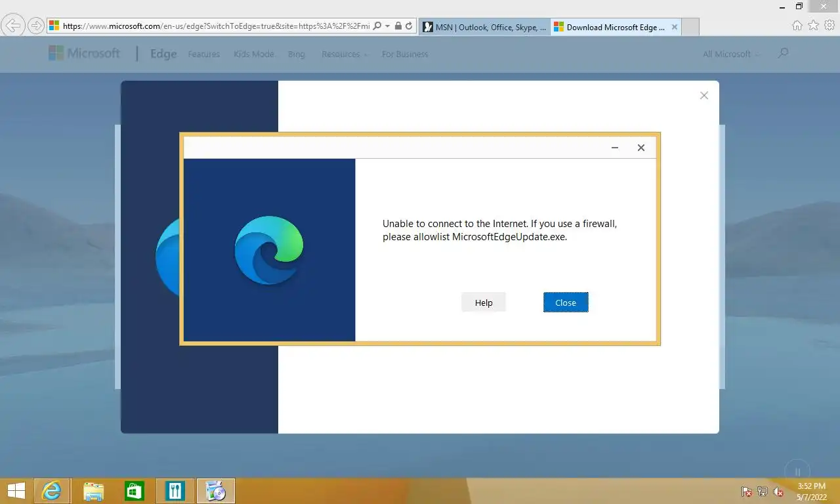The height and width of the screenshot is (504, 840).
Task: Click the network status tray icon
Action: click(x=763, y=492)
